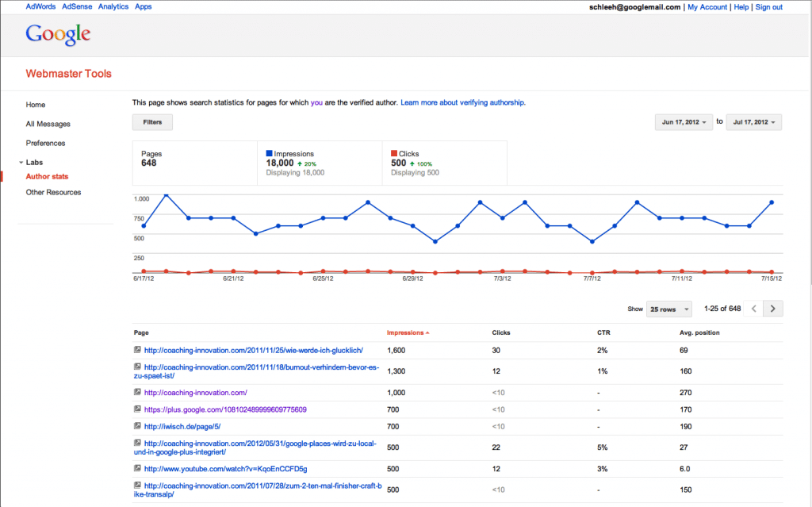Click the Clicks 500 summary box
This screenshot has height=507, width=812.
(444, 163)
